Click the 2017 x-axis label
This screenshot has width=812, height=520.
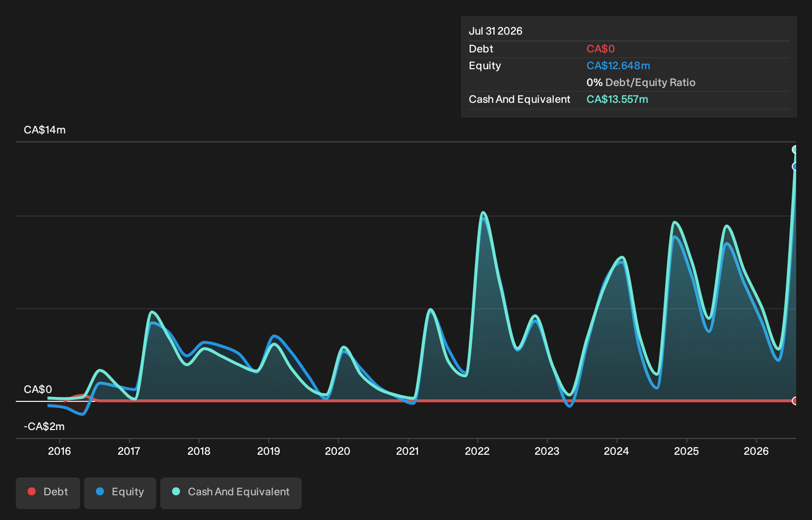(129, 451)
